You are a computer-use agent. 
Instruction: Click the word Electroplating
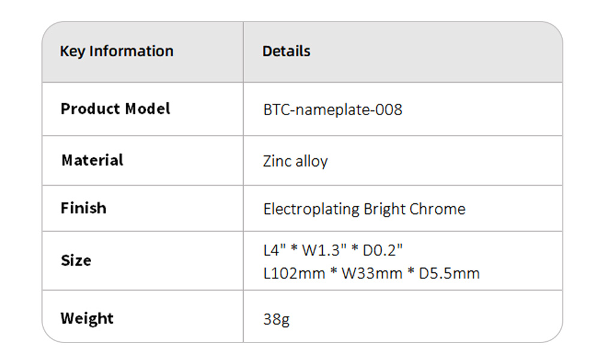(311, 209)
